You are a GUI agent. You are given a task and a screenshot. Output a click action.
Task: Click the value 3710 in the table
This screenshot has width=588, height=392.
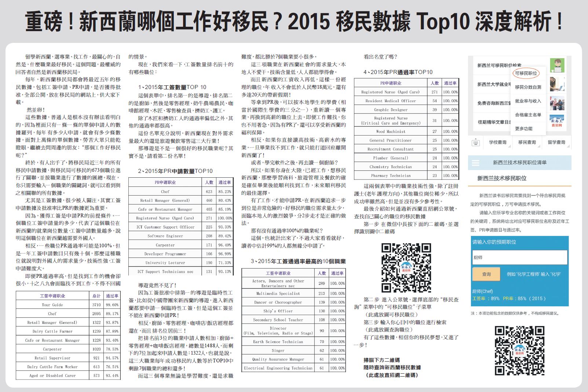[x=96, y=305]
